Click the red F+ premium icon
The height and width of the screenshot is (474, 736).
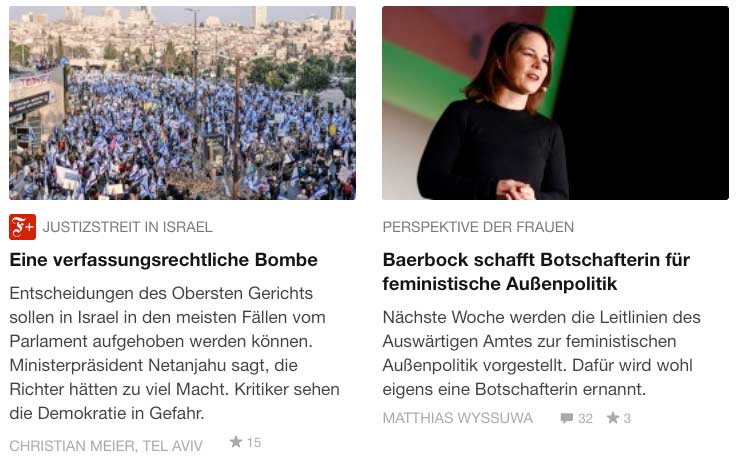click(x=22, y=227)
